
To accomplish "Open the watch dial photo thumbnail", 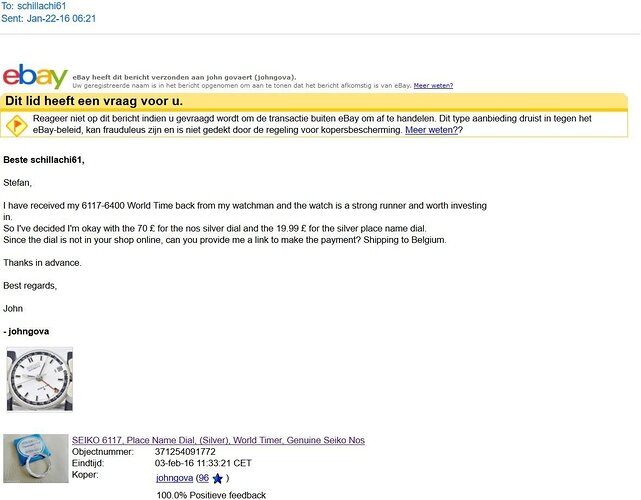I will (x=40, y=379).
